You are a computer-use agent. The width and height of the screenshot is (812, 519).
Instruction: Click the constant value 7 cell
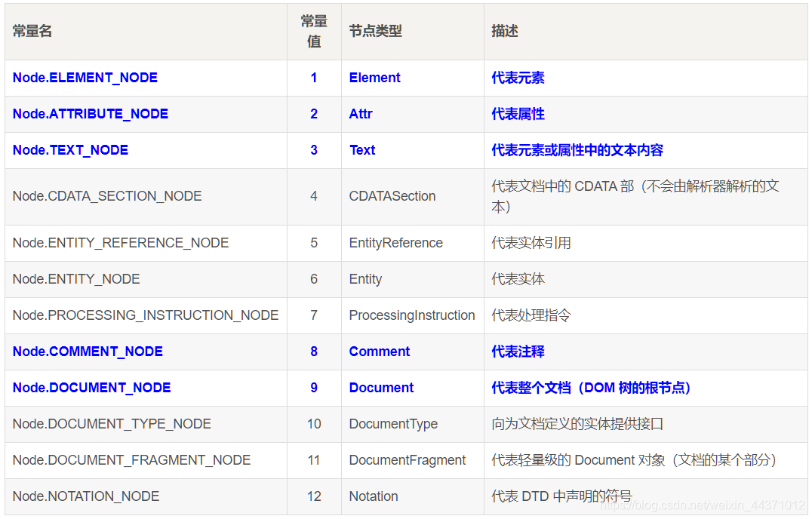point(314,315)
